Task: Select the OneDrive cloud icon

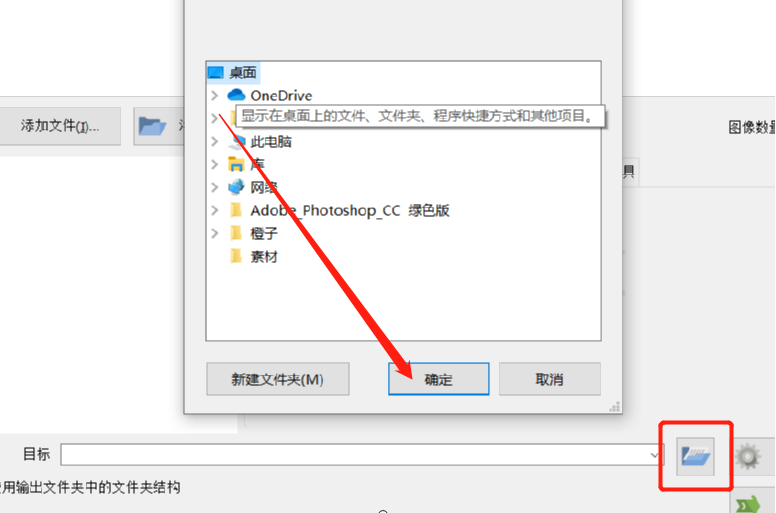Action: click(x=236, y=94)
